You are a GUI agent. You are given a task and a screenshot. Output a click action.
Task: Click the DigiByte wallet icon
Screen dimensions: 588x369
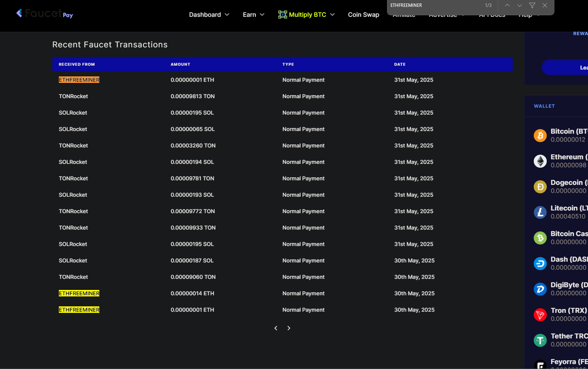coord(540,289)
